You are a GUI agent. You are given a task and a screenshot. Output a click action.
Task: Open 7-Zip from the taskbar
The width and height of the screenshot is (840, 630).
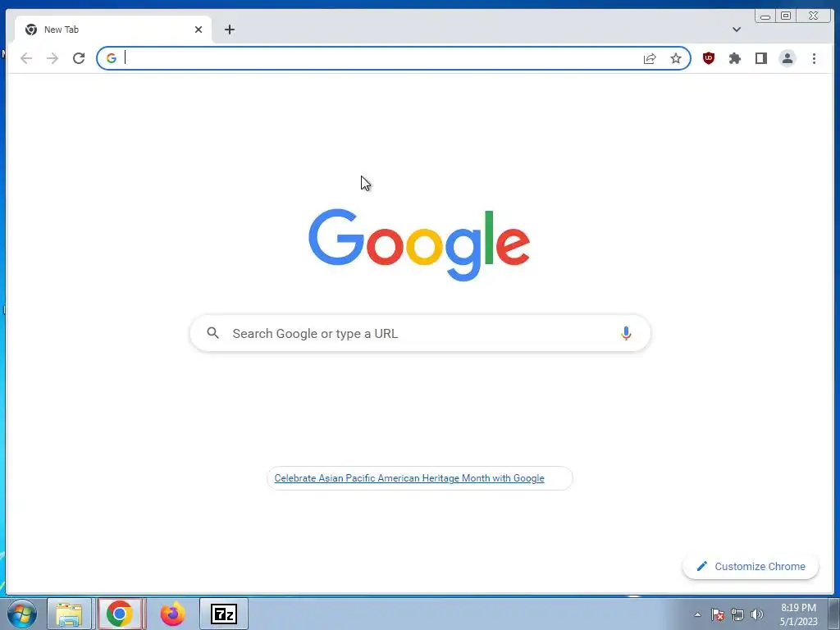coord(224,614)
